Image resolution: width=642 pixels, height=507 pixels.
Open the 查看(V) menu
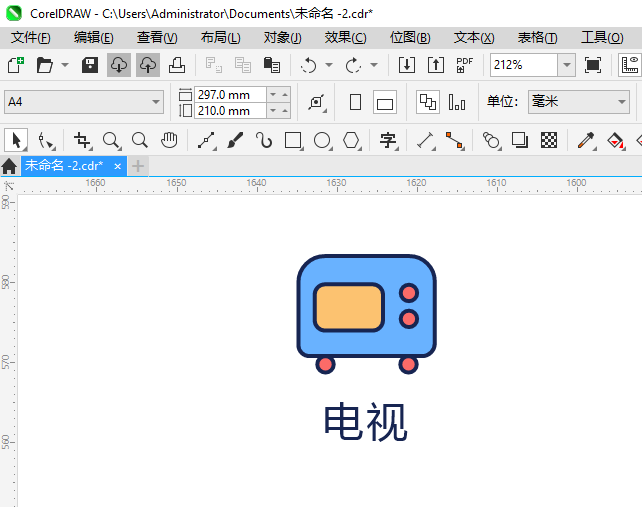[157, 38]
